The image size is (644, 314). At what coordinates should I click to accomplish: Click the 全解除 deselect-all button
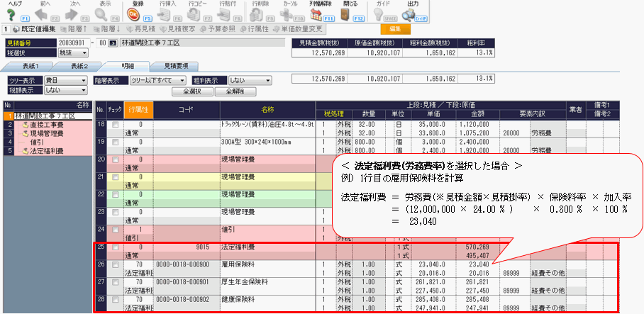[x=235, y=91]
